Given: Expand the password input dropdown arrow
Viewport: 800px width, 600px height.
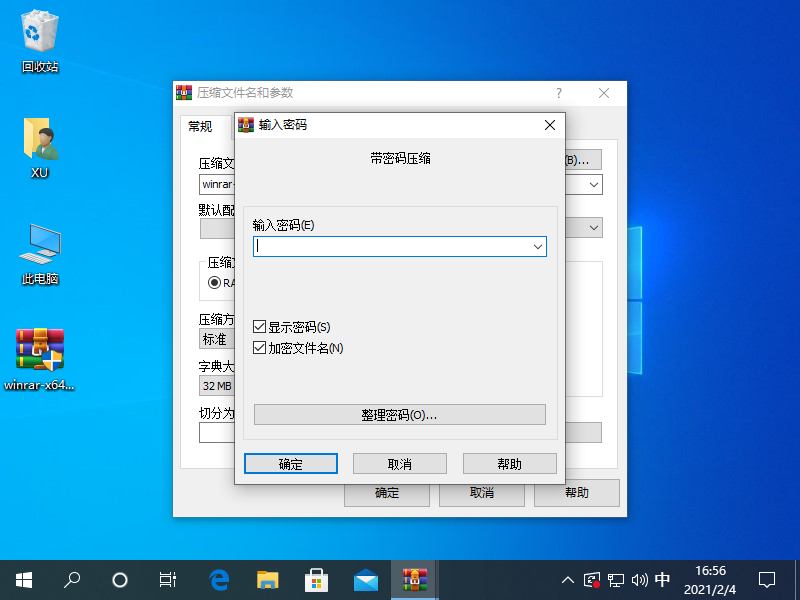Looking at the screenshot, I should tap(537, 246).
